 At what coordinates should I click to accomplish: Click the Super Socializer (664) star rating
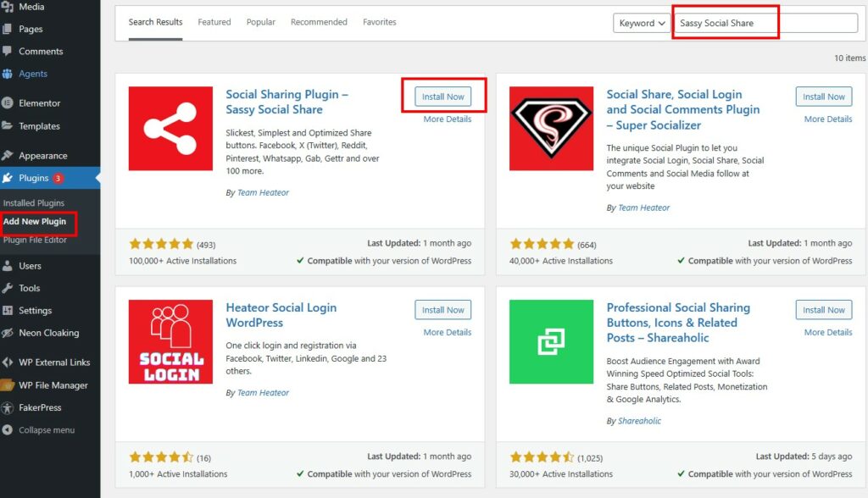(542, 244)
